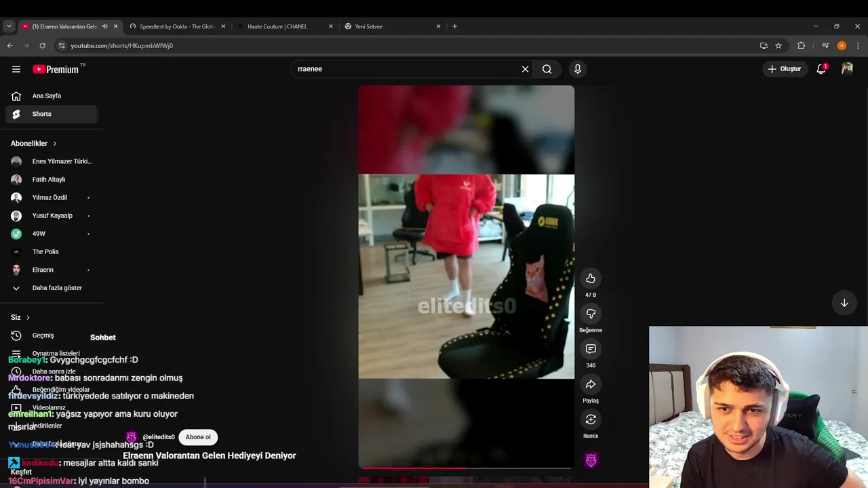The width and height of the screenshot is (868, 488).
Task: Go back with browser back arrow
Action: (x=10, y=45)
